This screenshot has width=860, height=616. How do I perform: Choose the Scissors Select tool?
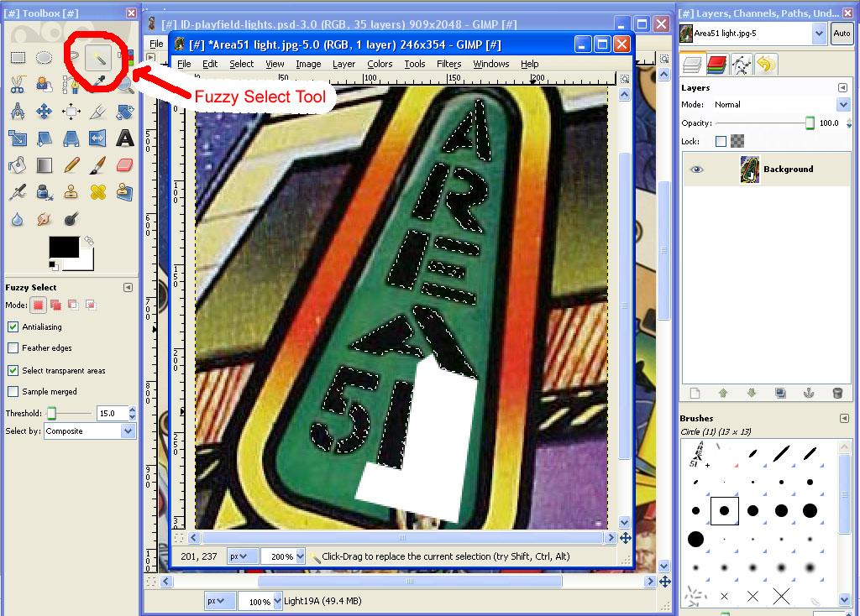click(x=18, y=84)
